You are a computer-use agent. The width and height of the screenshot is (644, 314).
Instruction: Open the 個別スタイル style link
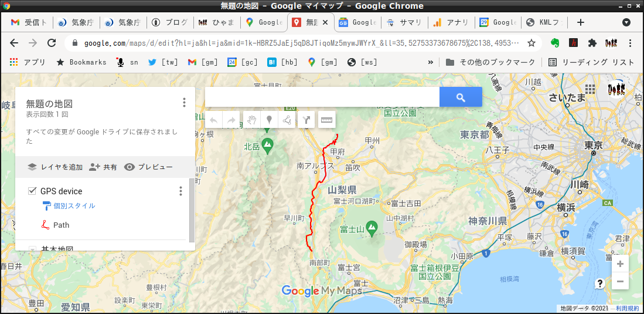(x=74, y=206)
